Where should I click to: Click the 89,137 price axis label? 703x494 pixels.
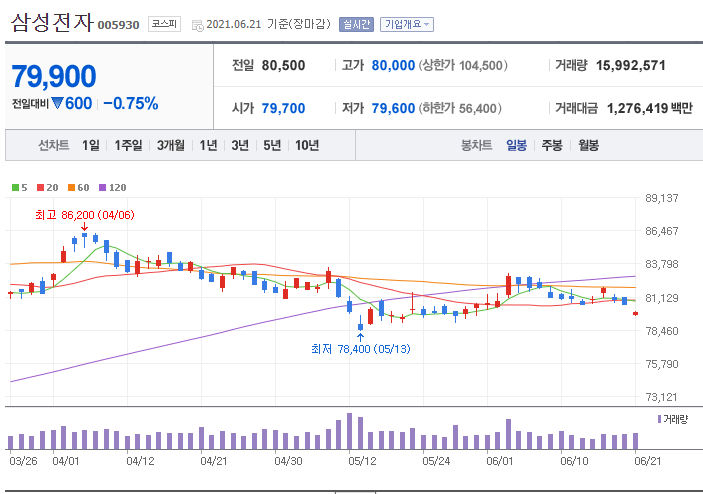[662, 198]
